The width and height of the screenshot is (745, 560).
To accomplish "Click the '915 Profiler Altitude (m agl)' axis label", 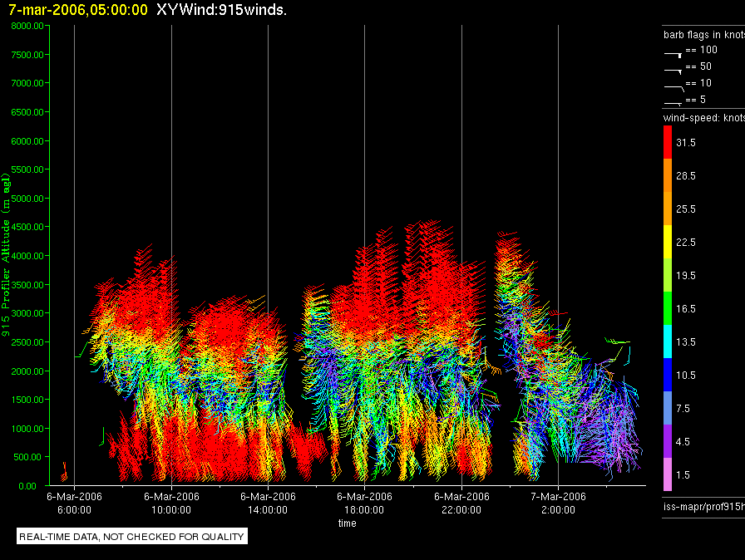I will (6, 255).
